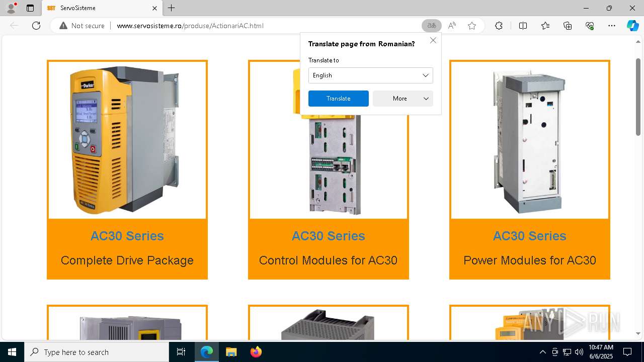Open the Copilot sidebar
This screenshot has width=644, height=362.
(632, 26)
